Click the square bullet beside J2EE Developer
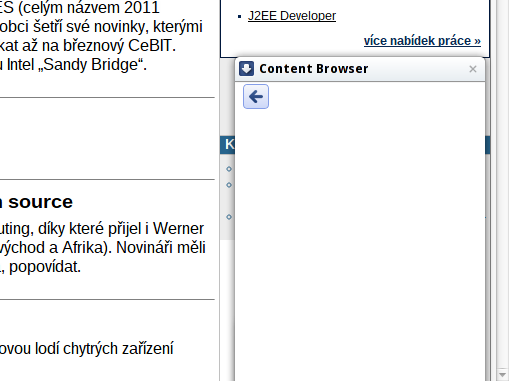The image size is (509, 381). tap(239, 16)
